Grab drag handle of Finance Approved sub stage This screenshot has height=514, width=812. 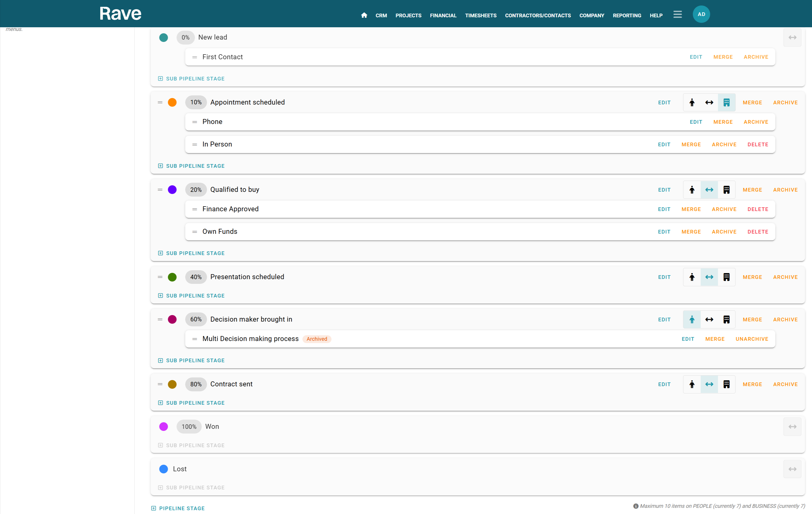click(195, 209)
